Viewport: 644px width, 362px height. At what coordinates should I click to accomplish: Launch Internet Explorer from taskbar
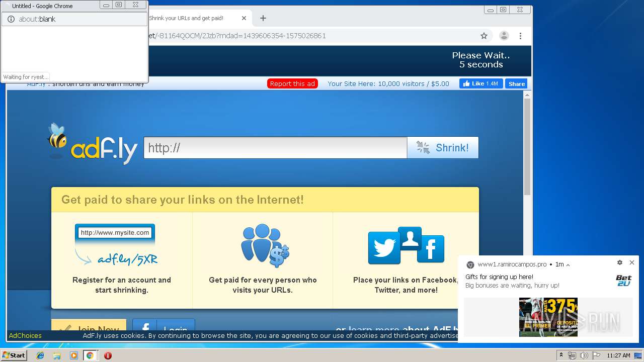coord(40,355)
